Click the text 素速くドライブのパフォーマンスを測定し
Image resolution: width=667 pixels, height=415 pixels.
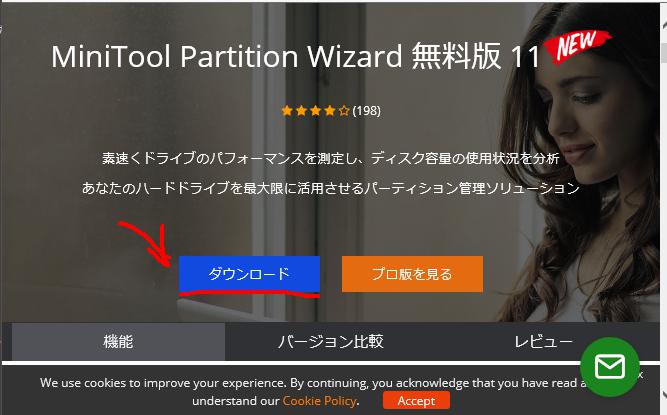(231, 159)
